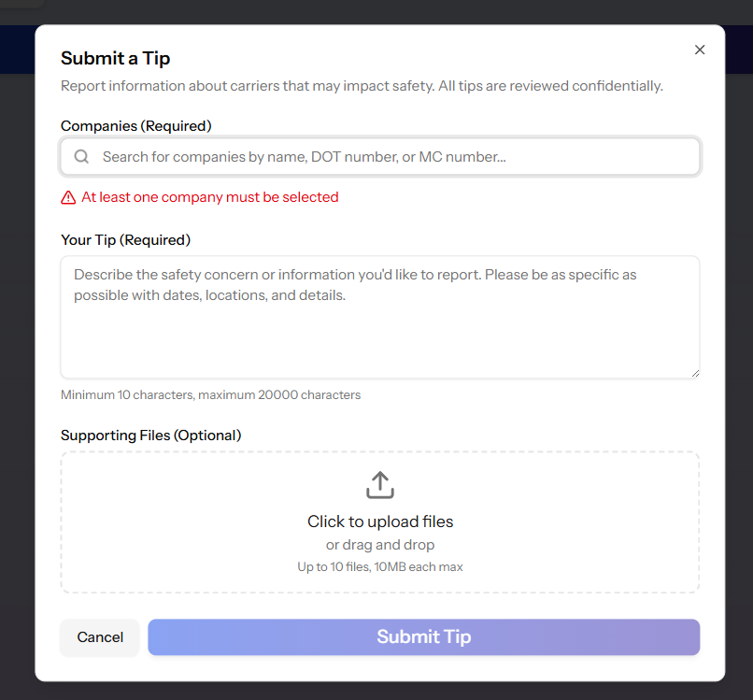Click the upload arrow icon in the drop zone
The image size is (753, 700).
pyautogui.click(x=379, y=485)
